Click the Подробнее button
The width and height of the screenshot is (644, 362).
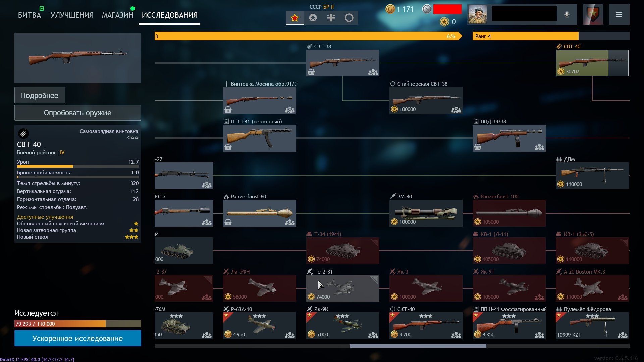coord(40,95)
